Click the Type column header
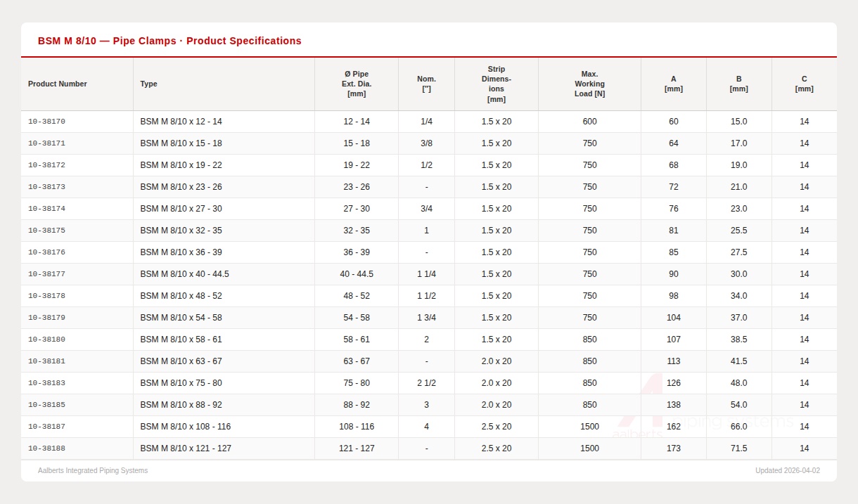Viewport: 858px width, 504px height. tap(148, 84)
